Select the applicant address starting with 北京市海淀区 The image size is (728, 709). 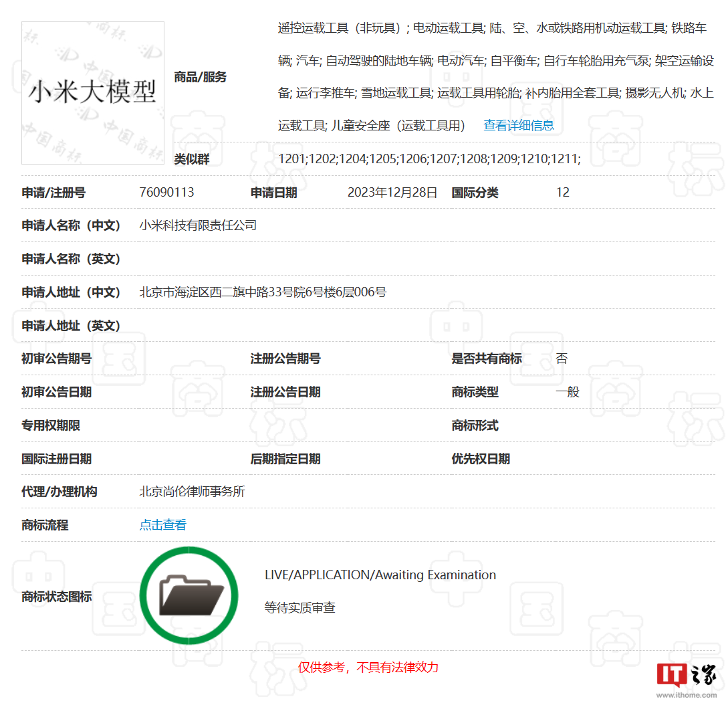point(263,292)
